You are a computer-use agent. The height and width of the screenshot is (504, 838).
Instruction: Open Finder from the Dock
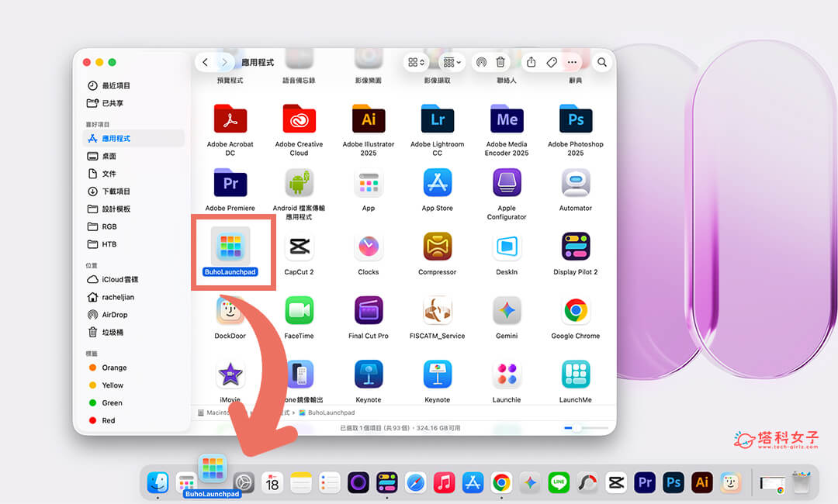coord(158,483)
